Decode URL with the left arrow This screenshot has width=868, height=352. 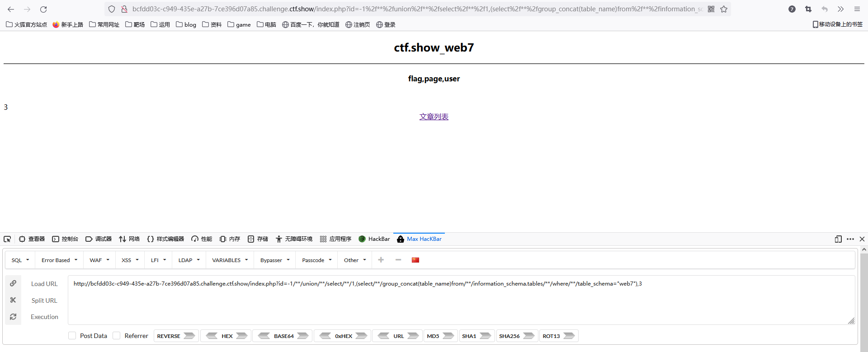click(x=383, y=336)
